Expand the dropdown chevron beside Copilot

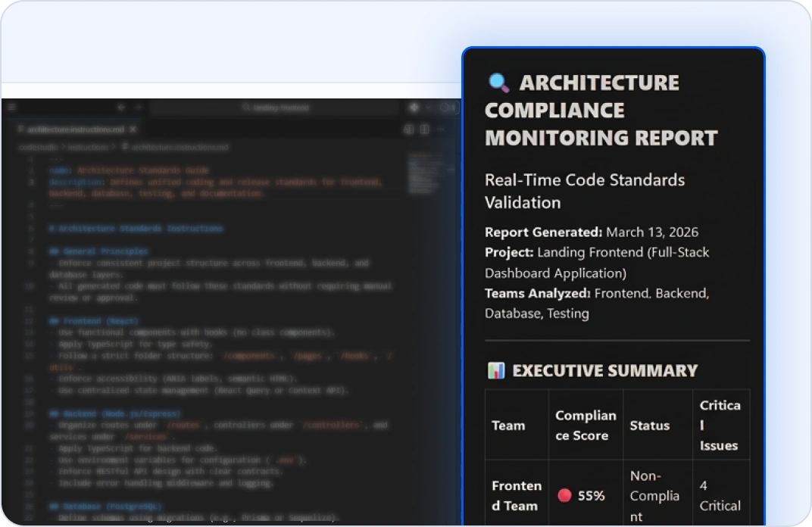tap(429, 108)
